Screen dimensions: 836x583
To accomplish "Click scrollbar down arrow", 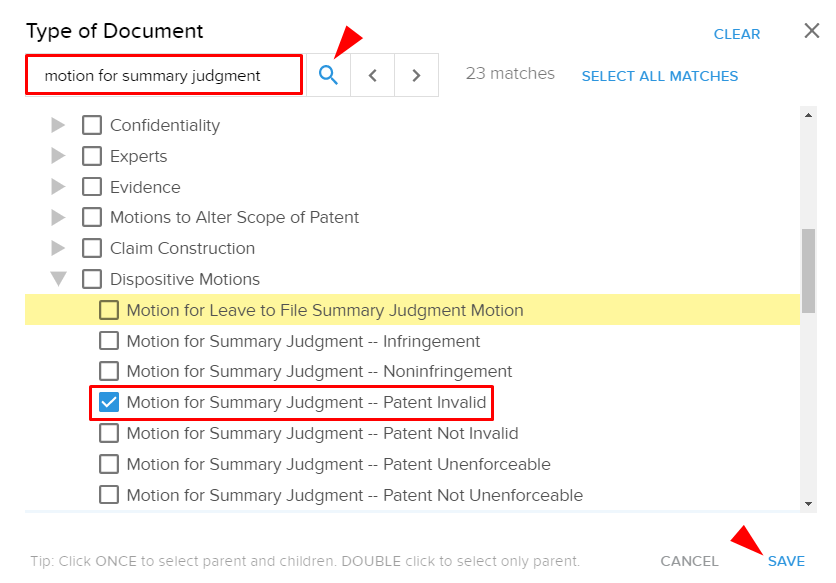I will click(808, 504).
